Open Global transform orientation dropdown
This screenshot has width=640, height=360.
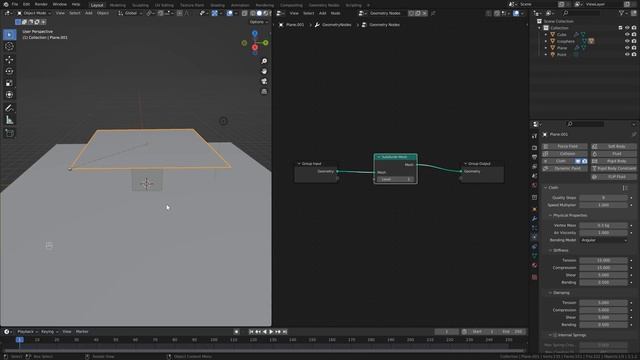pos(131,13)
